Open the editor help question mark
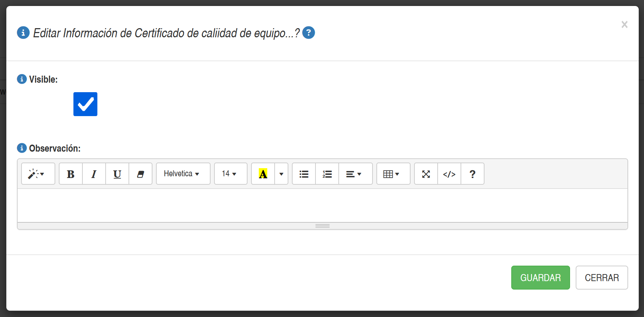644x317 pixels. coord(473,174)
